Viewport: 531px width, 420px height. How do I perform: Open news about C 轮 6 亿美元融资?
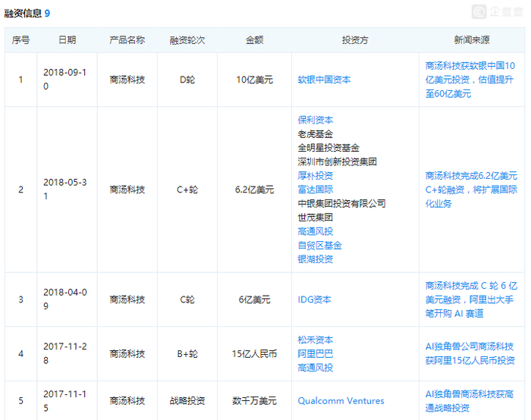pos(471,299)
